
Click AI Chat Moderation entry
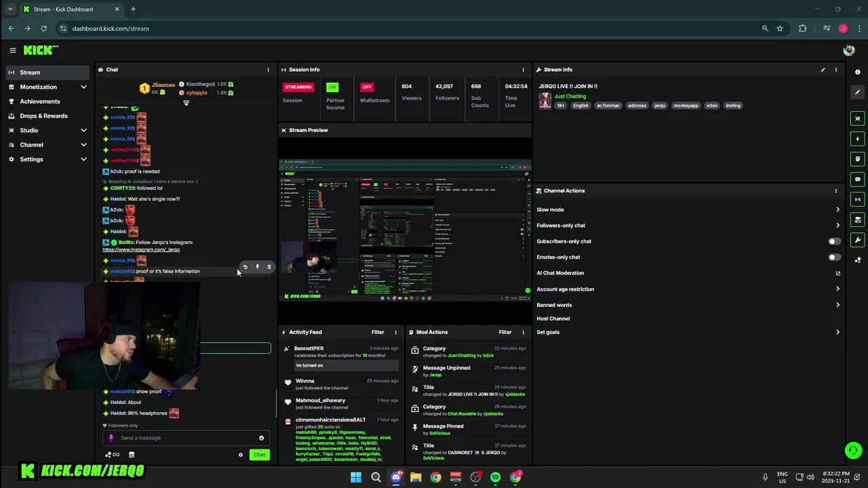(560, 273)
